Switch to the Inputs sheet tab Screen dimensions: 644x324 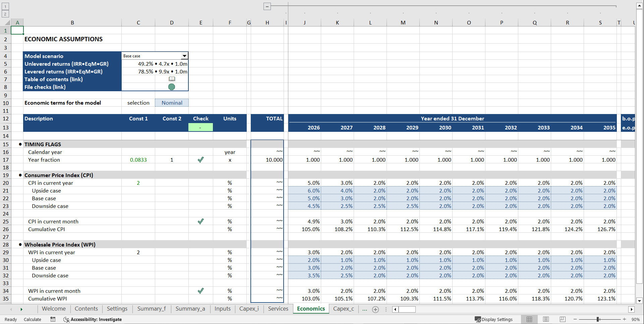pyautogui.click(x=222, y=309)
